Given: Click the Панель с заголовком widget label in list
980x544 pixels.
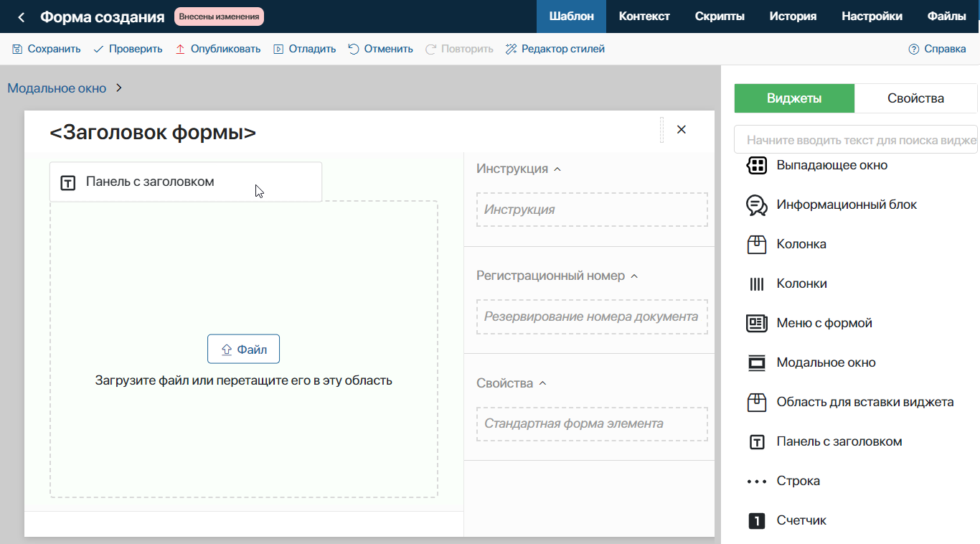Looking at the screenshot, I should pyautogui.click(x=839, y=441).
